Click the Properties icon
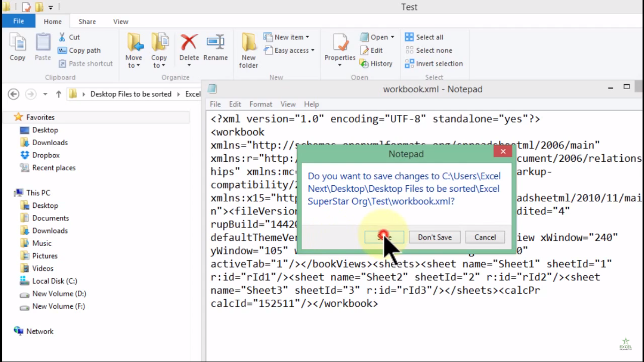The width and height of the screenshot is (644, 362). [340, 42]
